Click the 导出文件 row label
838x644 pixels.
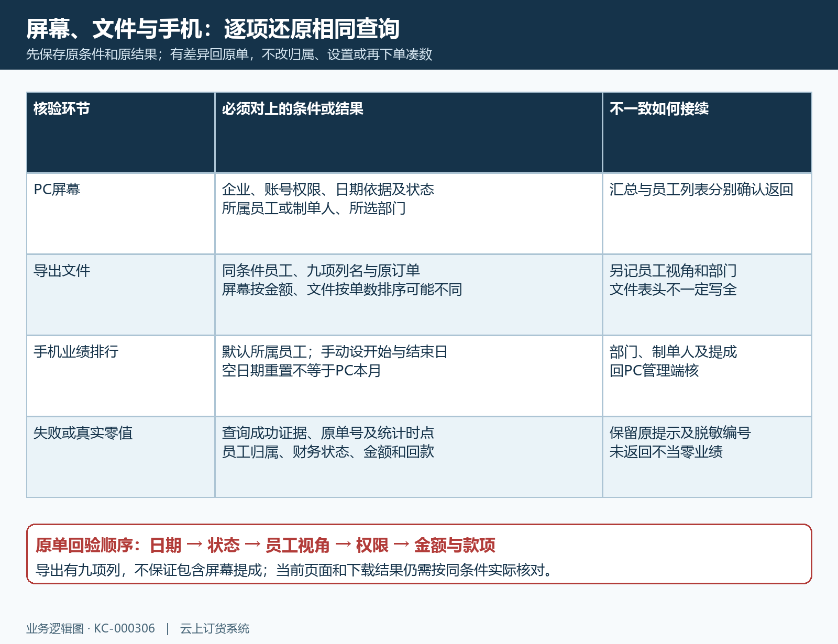pos(62,271)
